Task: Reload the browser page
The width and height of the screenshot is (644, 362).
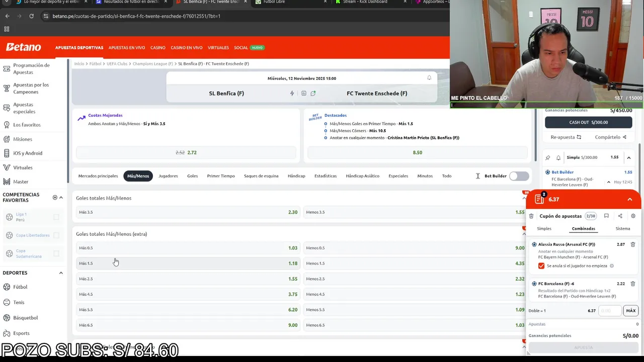Action: coord(31,16)
